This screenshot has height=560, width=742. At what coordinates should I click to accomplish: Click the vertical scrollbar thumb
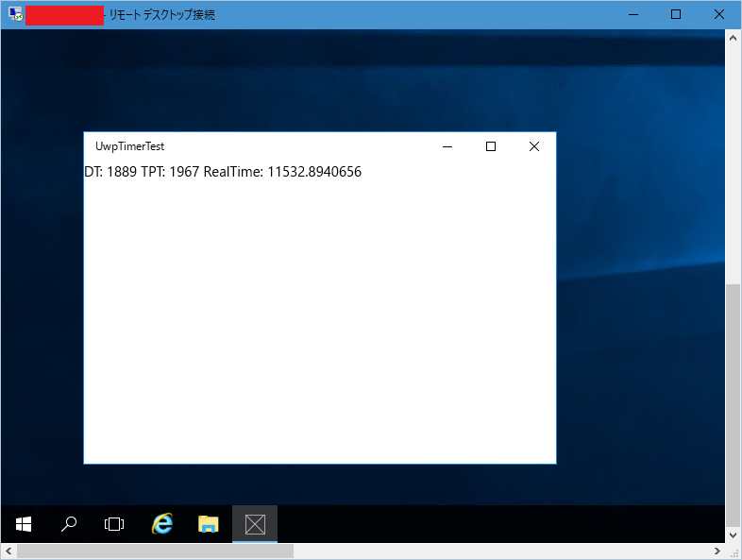pyautogui.click(x=733, y=405)
